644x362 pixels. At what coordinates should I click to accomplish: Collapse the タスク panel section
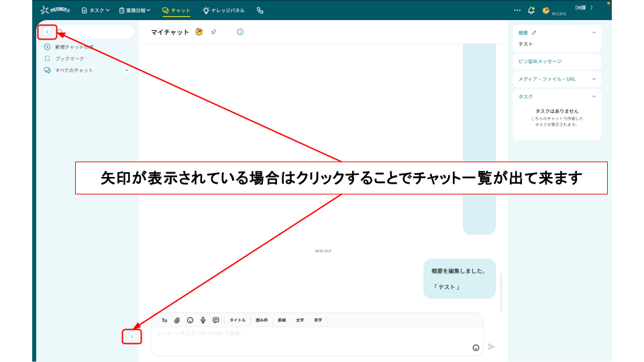point(594,97)
